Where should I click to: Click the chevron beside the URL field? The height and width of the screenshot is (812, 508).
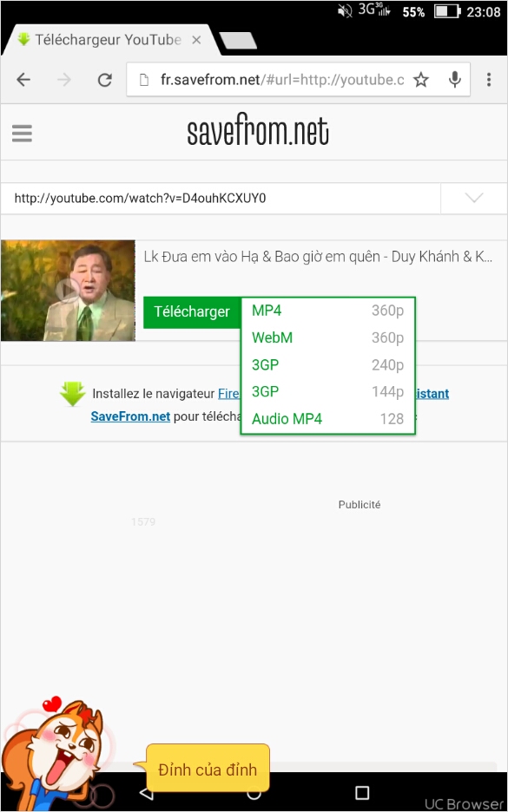[474, 199]
